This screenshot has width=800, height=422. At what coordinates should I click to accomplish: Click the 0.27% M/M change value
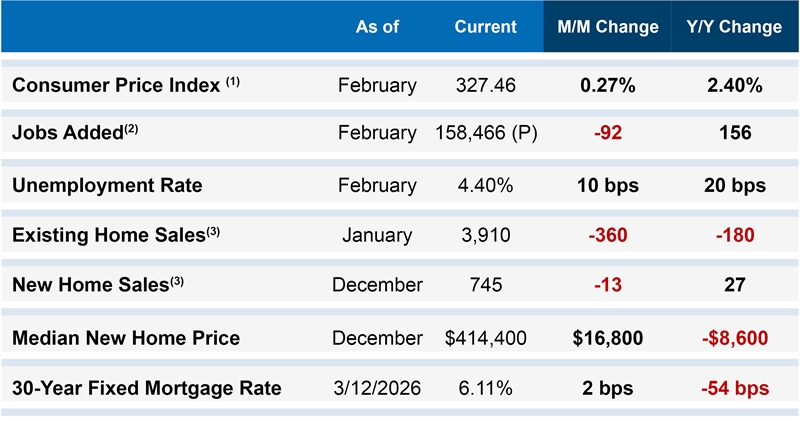[607, 85]
